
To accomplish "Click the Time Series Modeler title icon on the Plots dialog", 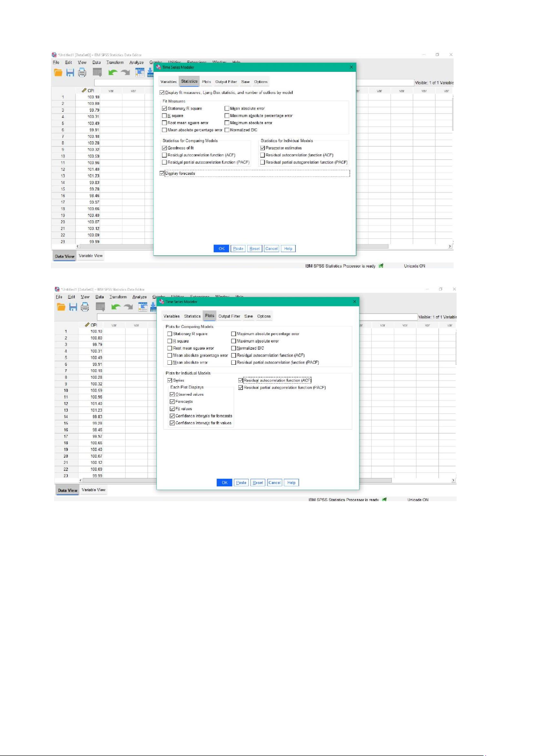I will (x=162, y=302).
